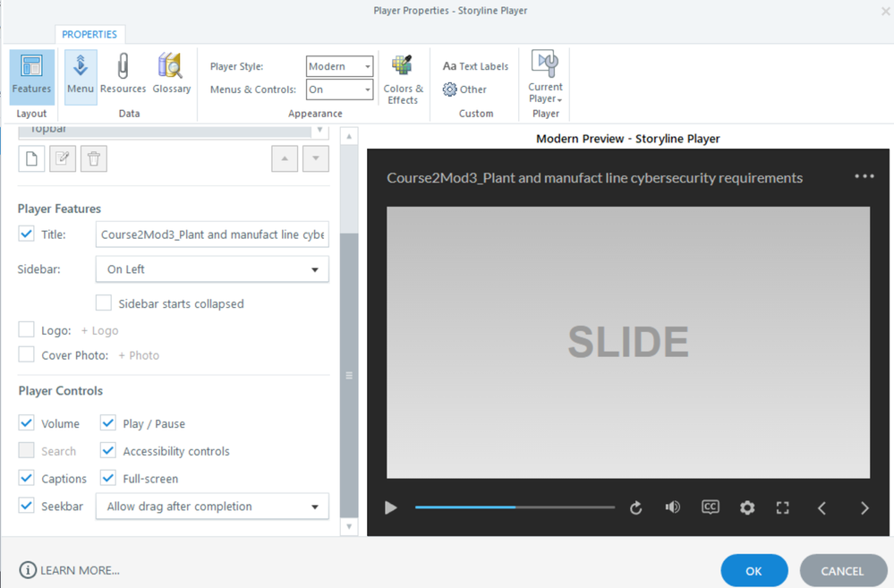Click the gear settings icon in preview
Viewport: 894px width, 588px height.
click(x=746, y=507)
